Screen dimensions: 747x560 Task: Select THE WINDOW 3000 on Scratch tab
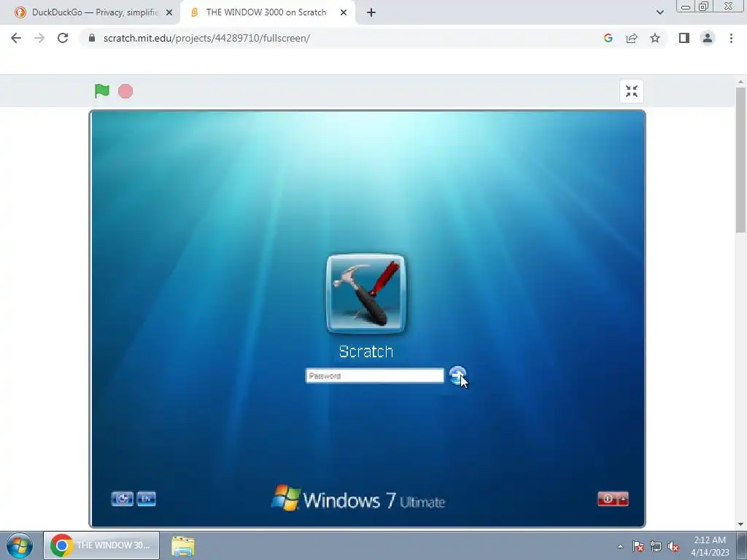coord(266,12)
